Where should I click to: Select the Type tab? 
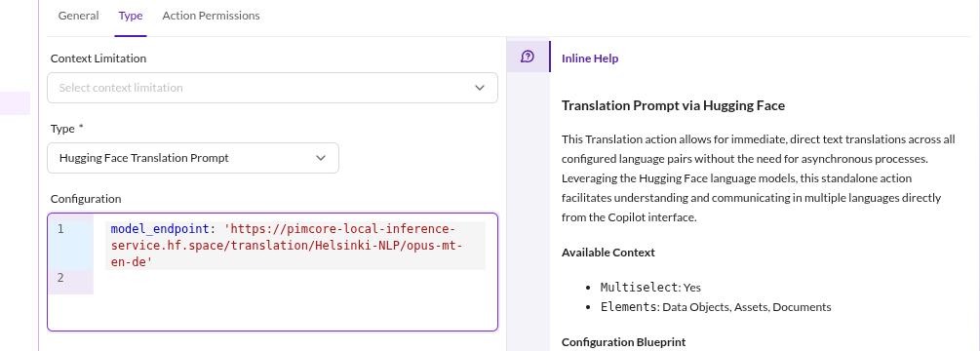point(131,16)
